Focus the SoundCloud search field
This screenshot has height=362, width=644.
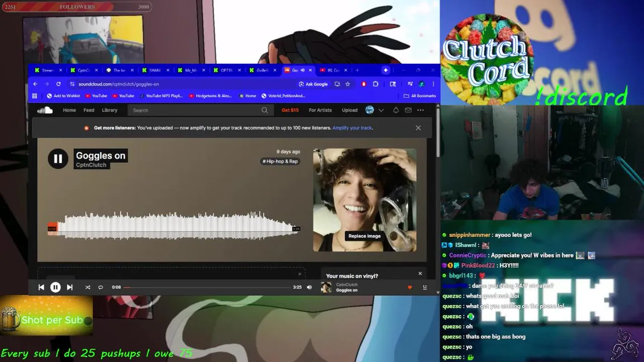pos(200,110)
